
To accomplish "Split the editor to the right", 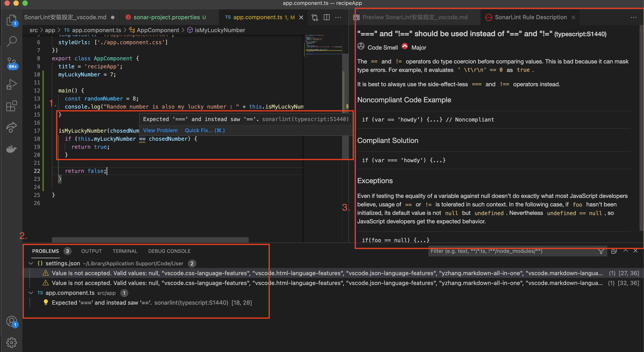I will [326, 17].
